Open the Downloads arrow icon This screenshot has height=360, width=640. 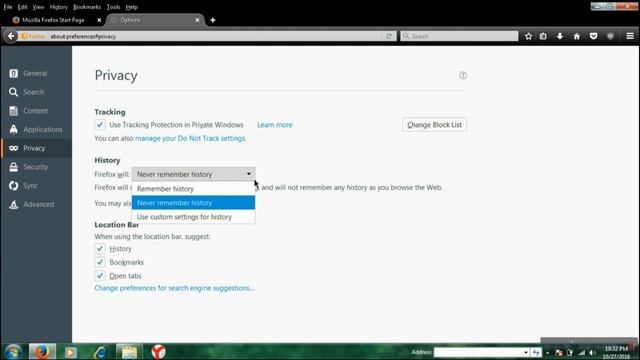click(x=560, y=36)
